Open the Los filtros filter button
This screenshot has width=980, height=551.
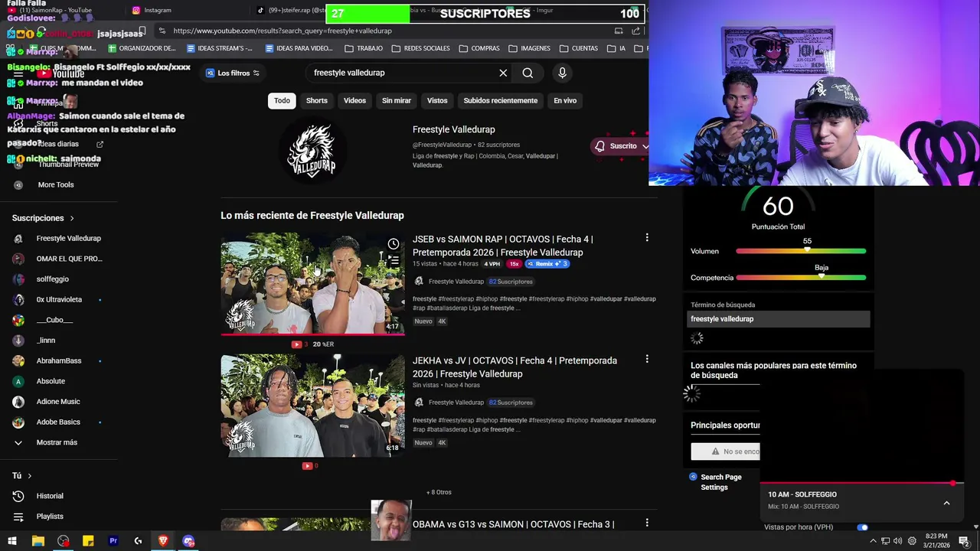point(233,73)
